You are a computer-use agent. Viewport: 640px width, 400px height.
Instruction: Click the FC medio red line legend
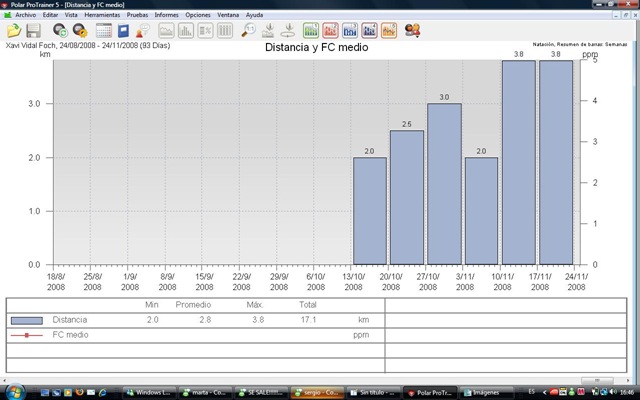[27, 335]
